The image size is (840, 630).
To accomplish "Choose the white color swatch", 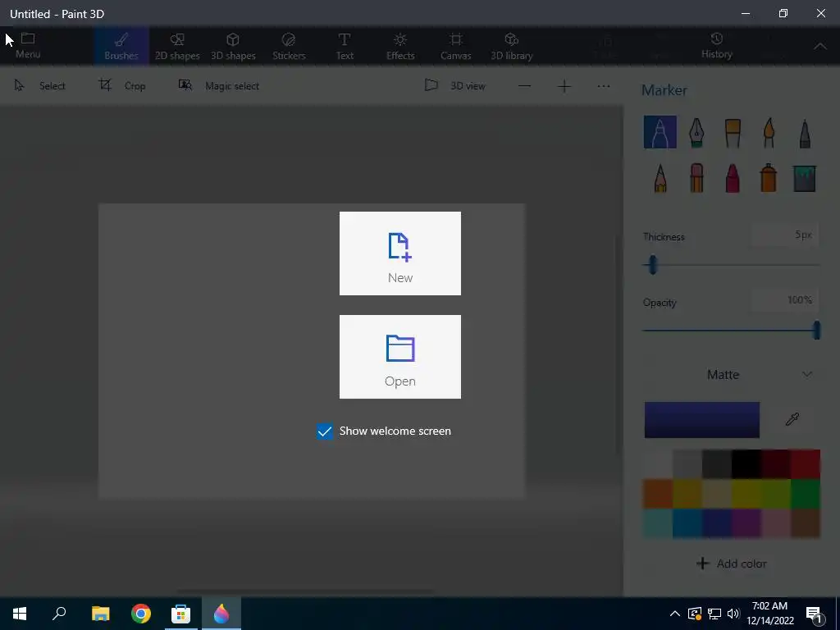I will pyautogui.click(x=658, y=464).
